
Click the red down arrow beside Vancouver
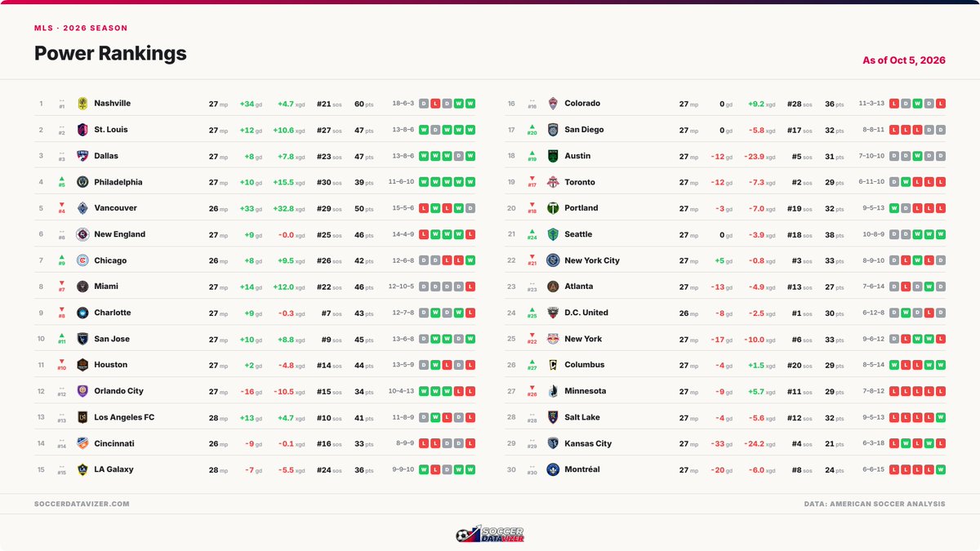click(x=61, y=205)
